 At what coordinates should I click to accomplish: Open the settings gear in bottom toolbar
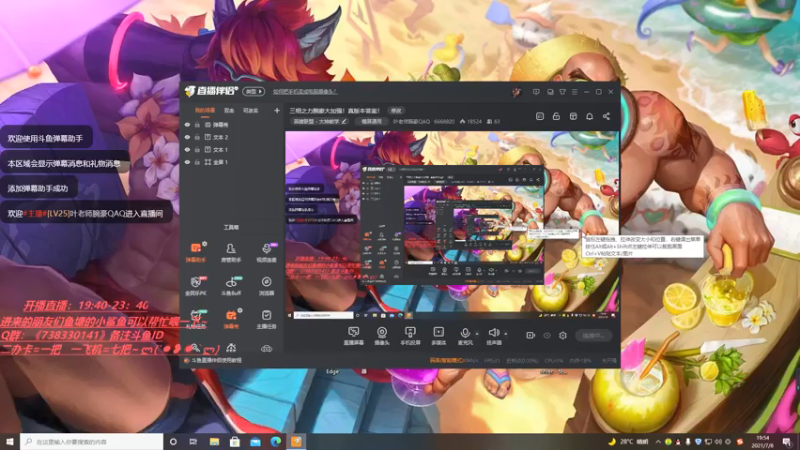pyautogui.click(x=563, y=335)
